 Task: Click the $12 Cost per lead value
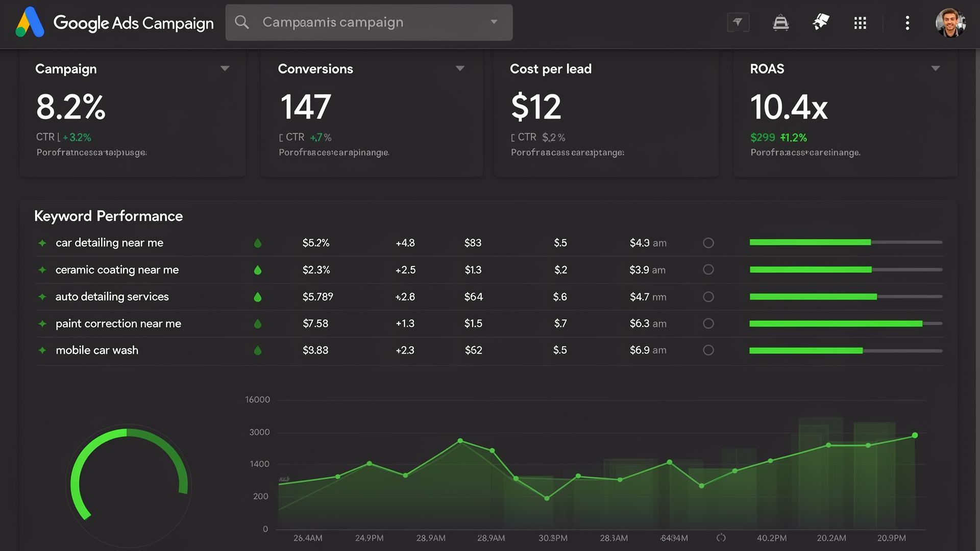pos(536,107)
